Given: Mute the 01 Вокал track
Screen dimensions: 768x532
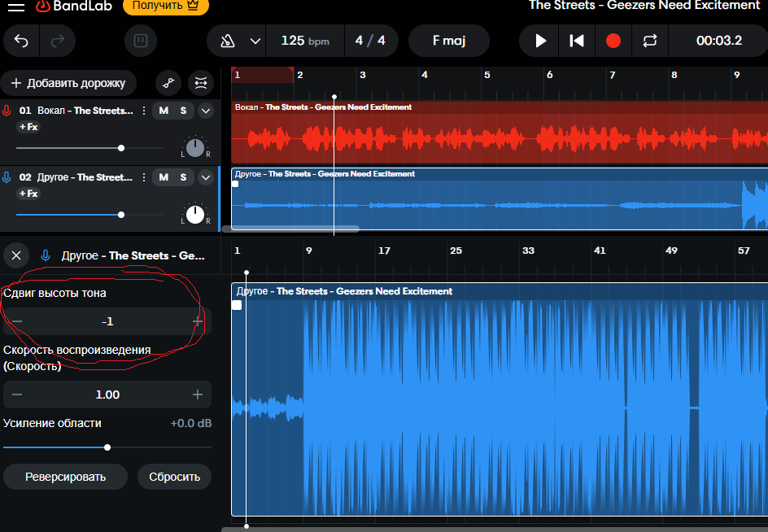Looking at the screenshot, I should [164, 111].
